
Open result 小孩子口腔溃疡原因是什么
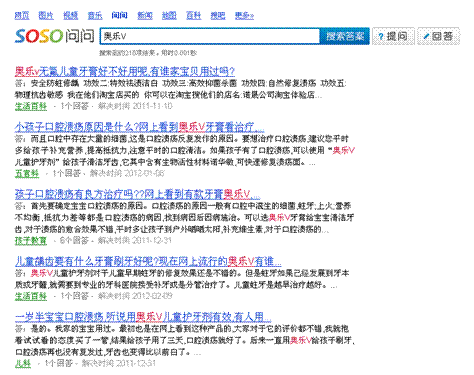[x=140, y=127]
